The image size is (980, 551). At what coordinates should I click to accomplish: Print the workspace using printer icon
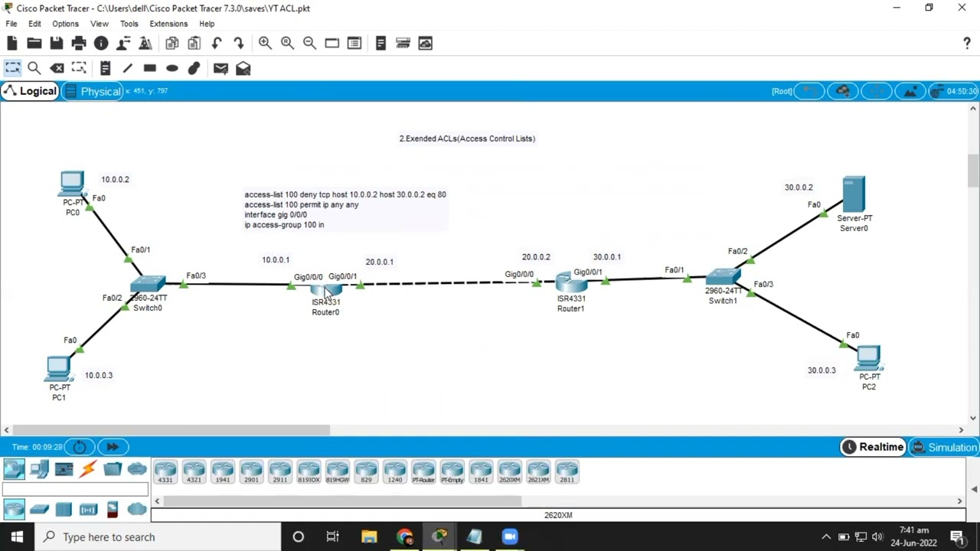pyautogui.click(x=79, y=44)
